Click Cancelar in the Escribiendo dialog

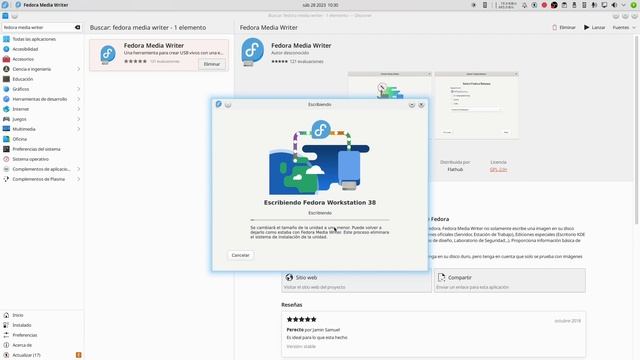[240, 255]
